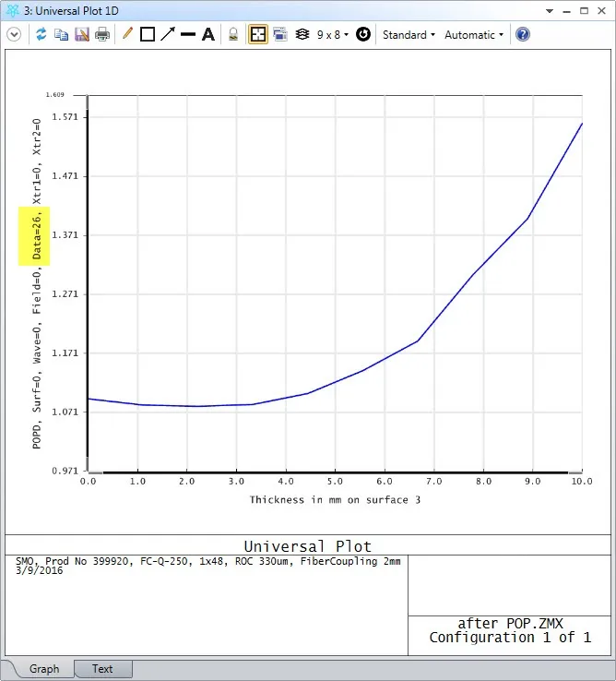
Task: Open the Standard dropdown menu
Action: point(409,34)
